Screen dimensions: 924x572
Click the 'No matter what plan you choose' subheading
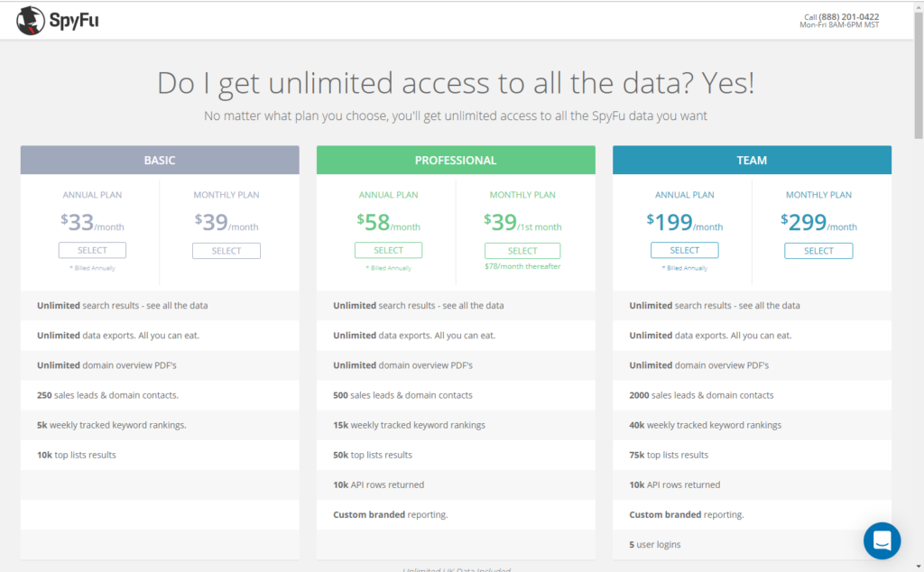click(456, 116)
